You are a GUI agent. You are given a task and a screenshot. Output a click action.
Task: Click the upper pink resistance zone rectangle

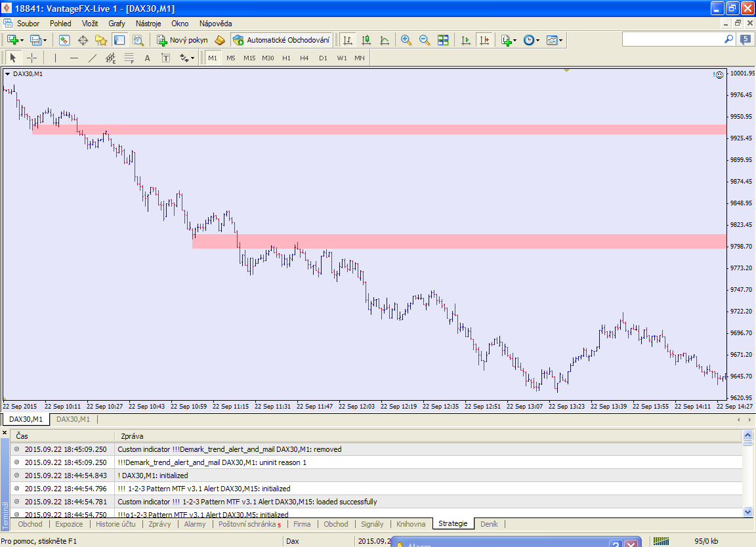[x=394, y=129]
